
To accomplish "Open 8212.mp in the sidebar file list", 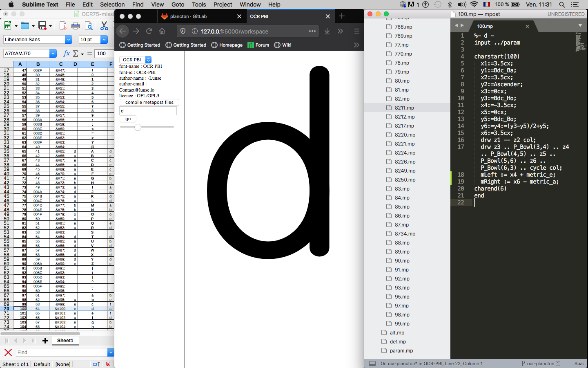I will point(404,117).
